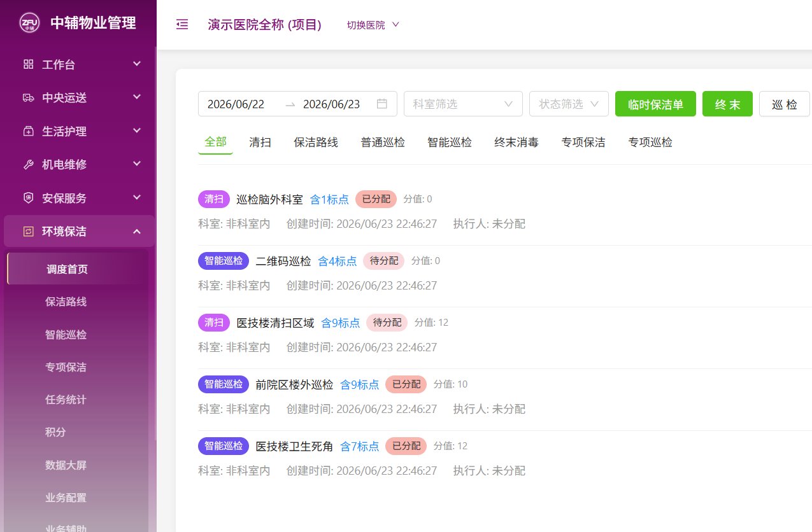Expand the 中央运送 menu chevron
The image size is (812, 532).
137,97
